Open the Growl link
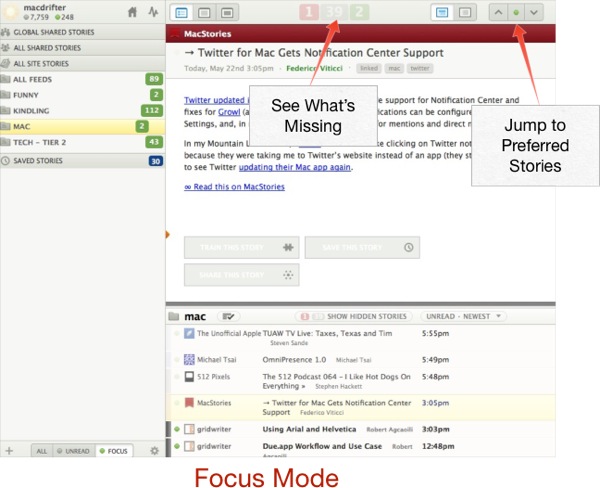Image resolution: width=600 pixels, height=488 pixels. [x=229, y=112]
